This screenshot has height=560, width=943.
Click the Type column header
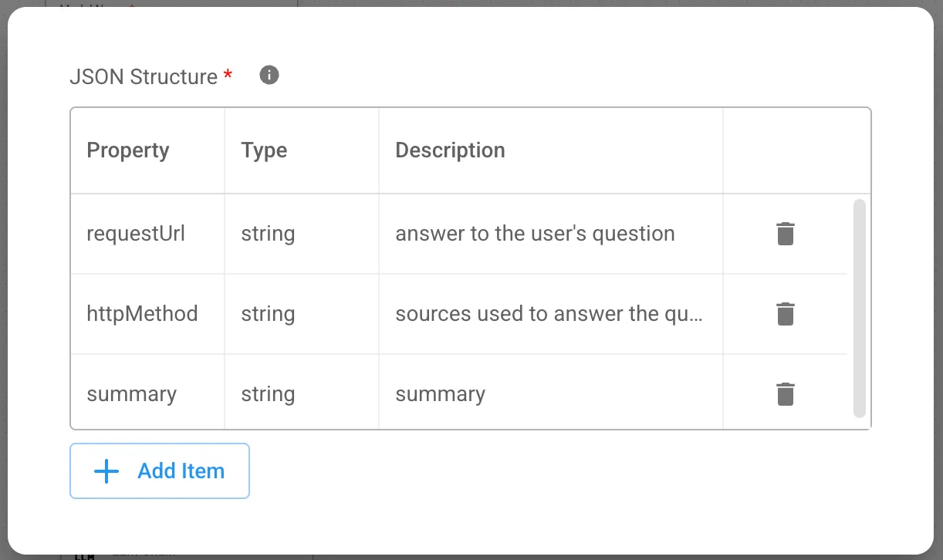[264, 150]
